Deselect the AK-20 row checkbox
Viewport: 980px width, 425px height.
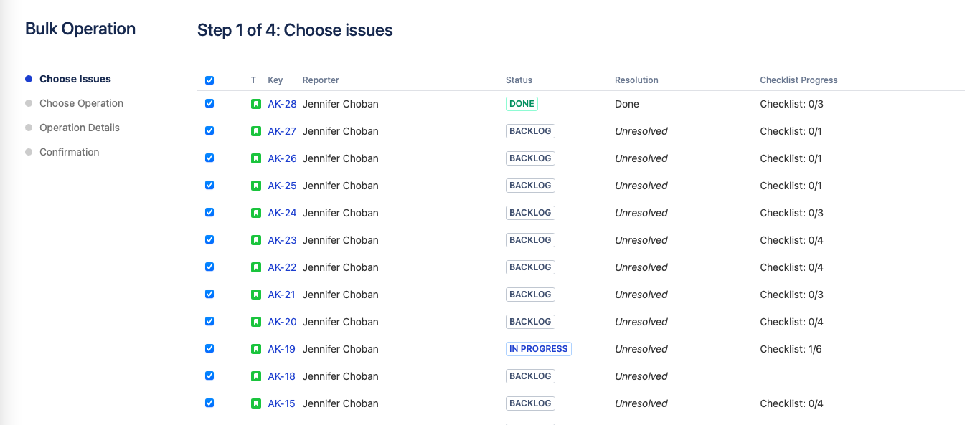click(x=209, y=321)
